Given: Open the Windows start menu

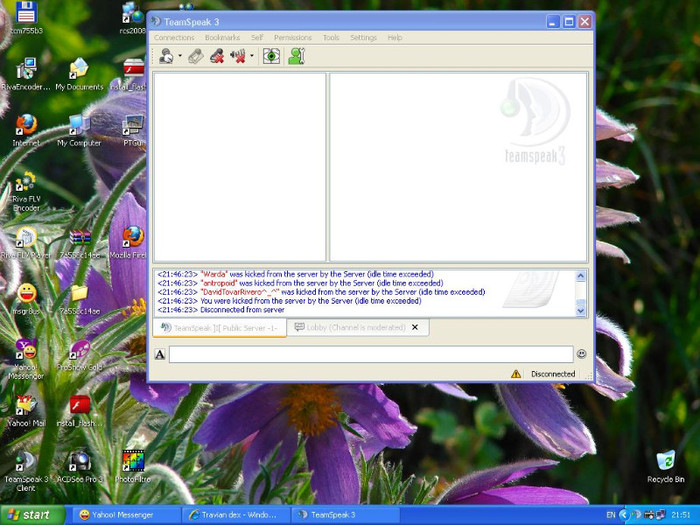Looking at the screenshot, I should click(x=32, y=515).
